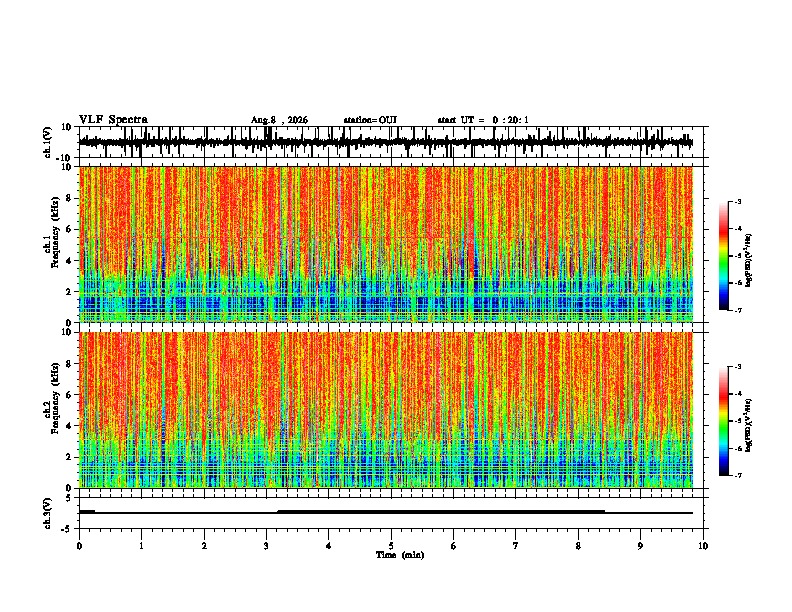Click the 1 tick on the Time axis
The height and width of the screenshot is (612, 792).
142,546
